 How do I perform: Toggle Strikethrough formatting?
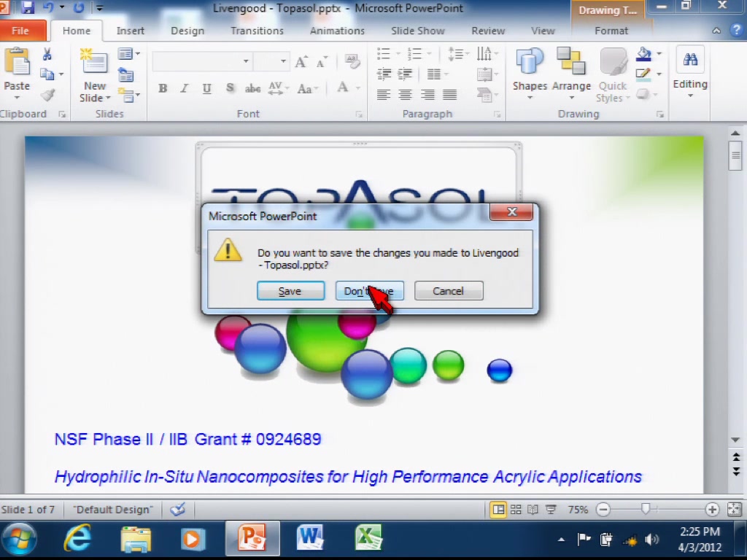point(252,88)
